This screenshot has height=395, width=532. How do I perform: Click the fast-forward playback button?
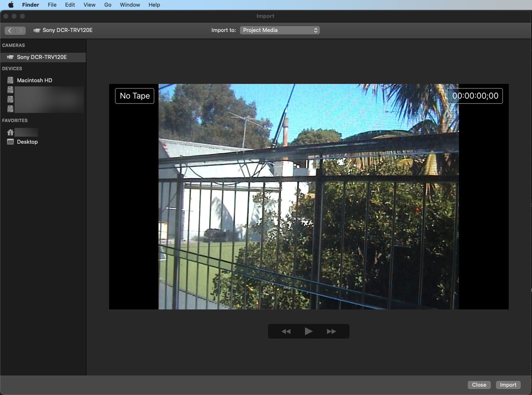(x=331, y=331)
